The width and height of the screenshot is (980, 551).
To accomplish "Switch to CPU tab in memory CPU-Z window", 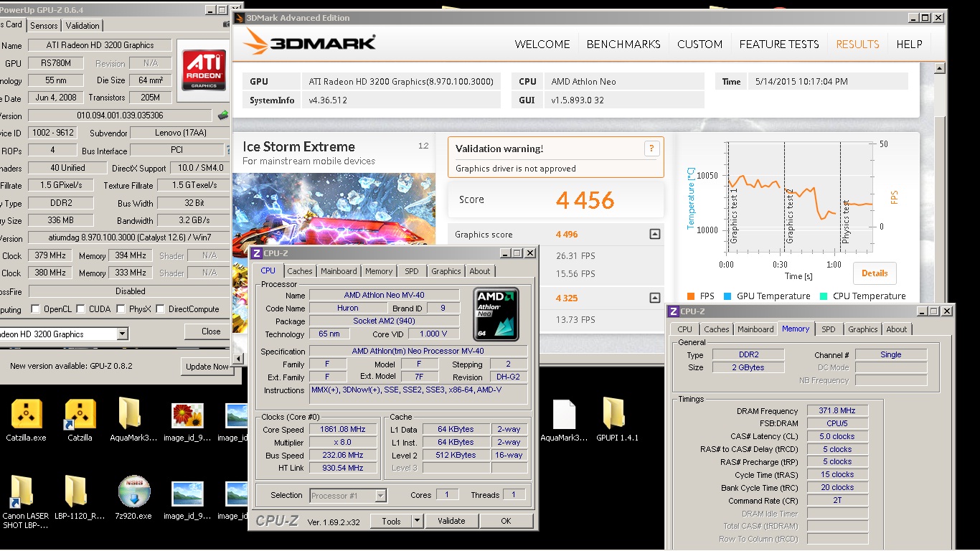I will [685, 329].
